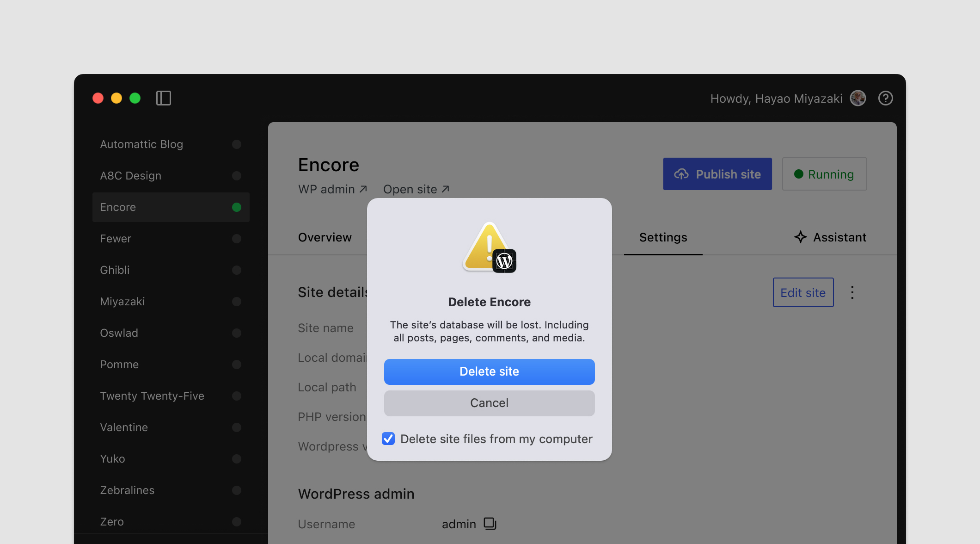Open the WP admin link

pyautogui.click(x=332, y=189)
